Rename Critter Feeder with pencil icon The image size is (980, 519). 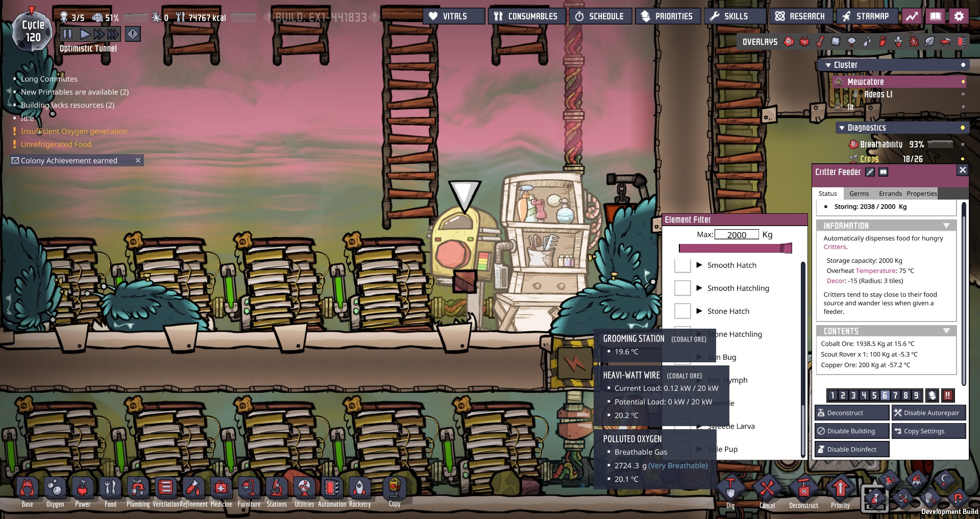tap(870, 172)
